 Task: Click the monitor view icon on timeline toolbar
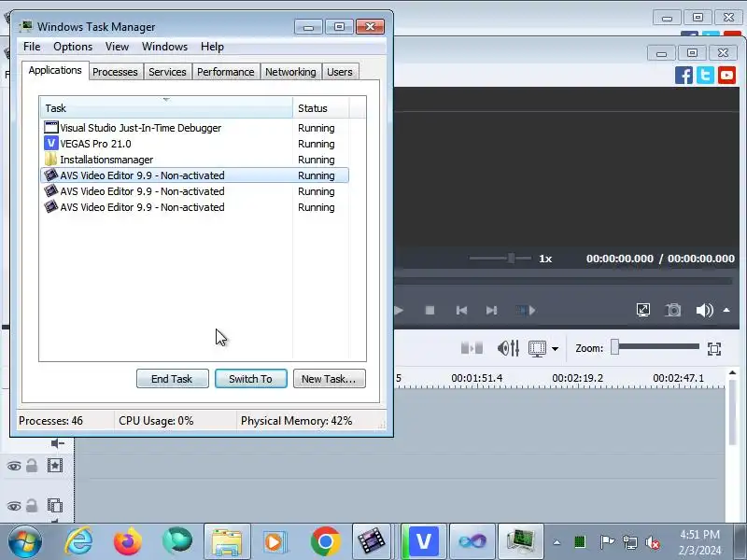click(538, 348)
